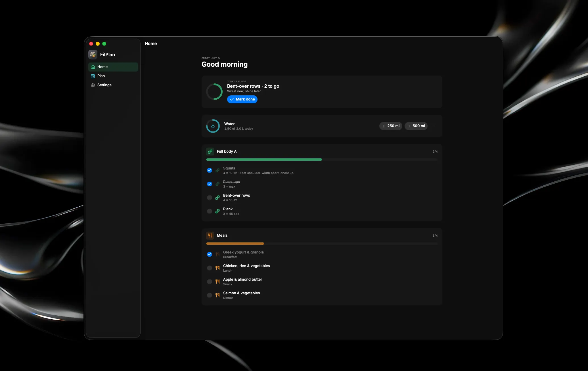The height and width of the screenshot is (371, 588).
Task: Click the Meals orange progress bar
Action: coord(322,244)
